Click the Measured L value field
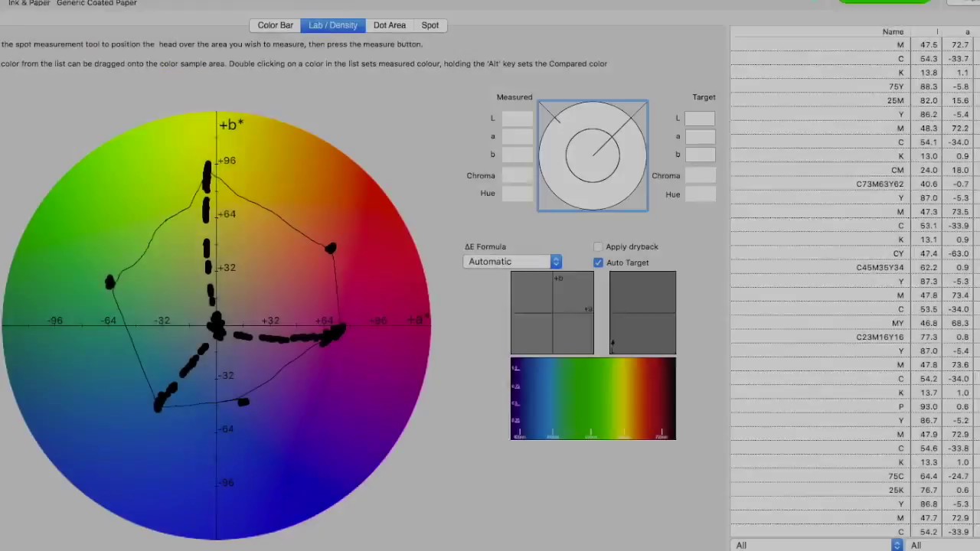The width and height of the screenshot is (980, 551). [517, 118]
